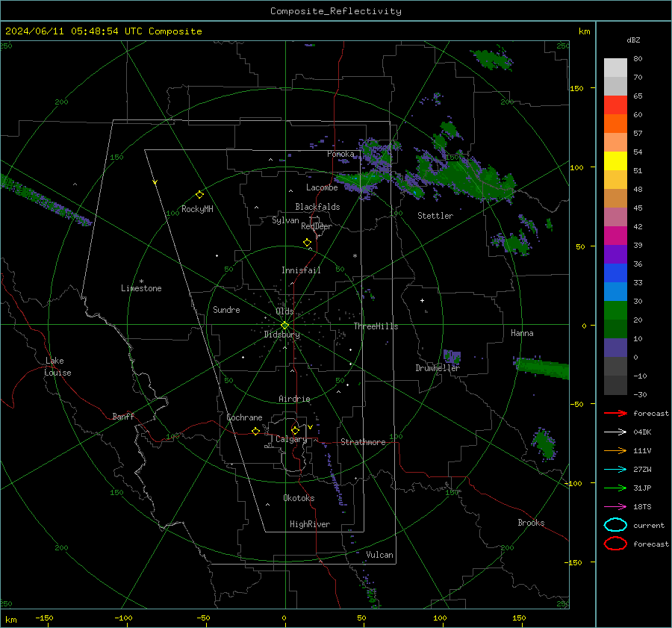Select the Strathmore label
Screen dimensions: 672x628
pos(363,442)
